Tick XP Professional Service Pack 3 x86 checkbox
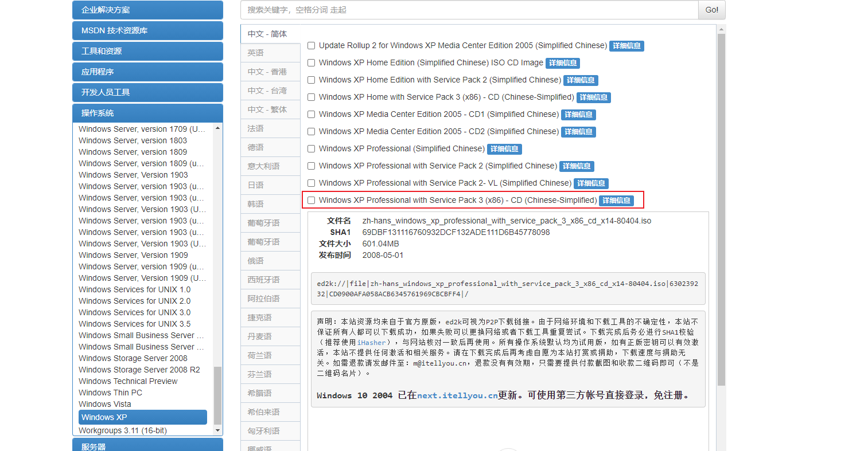 (312, 201)
